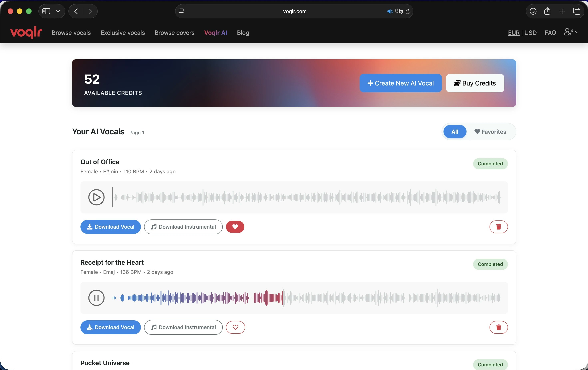Delete the "Out of Office" vocal via trash icon

point(498,227)
